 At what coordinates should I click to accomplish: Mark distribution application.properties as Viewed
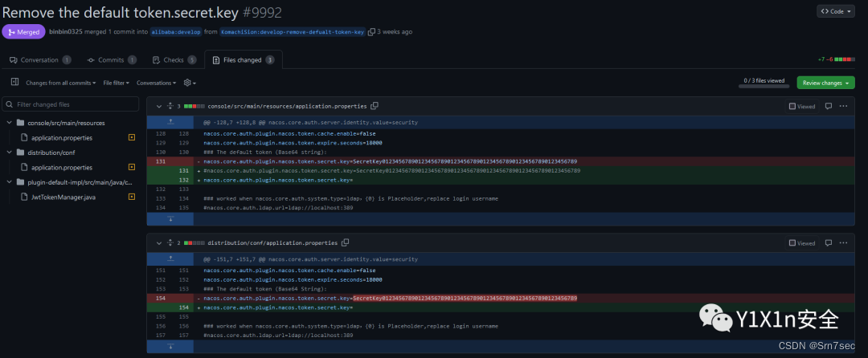pos(802,242)
